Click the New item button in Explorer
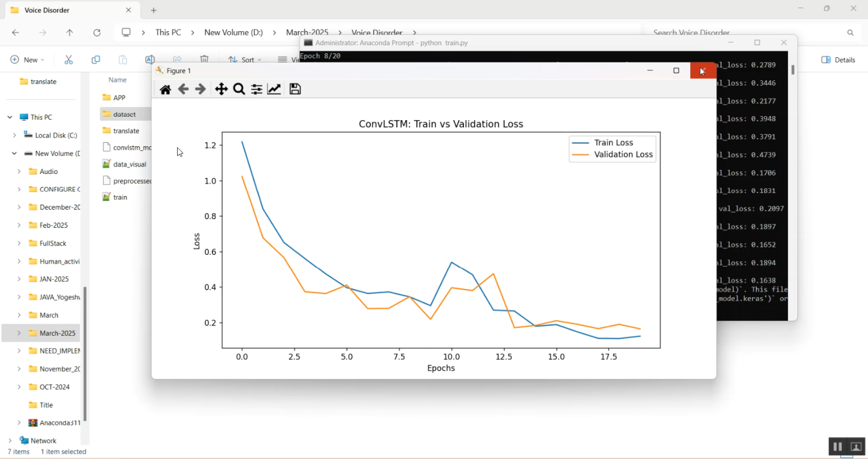This screenshot has height=459, width=868. coord(27,60)
